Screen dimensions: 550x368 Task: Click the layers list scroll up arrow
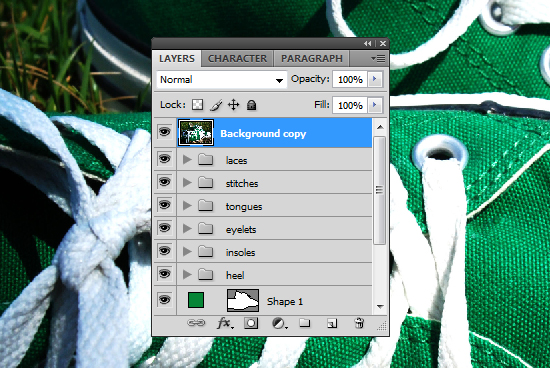coord(380,127)
